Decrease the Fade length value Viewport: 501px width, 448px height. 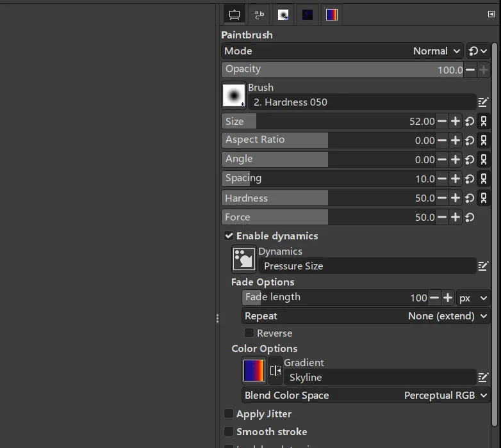[x=434, y=298]
